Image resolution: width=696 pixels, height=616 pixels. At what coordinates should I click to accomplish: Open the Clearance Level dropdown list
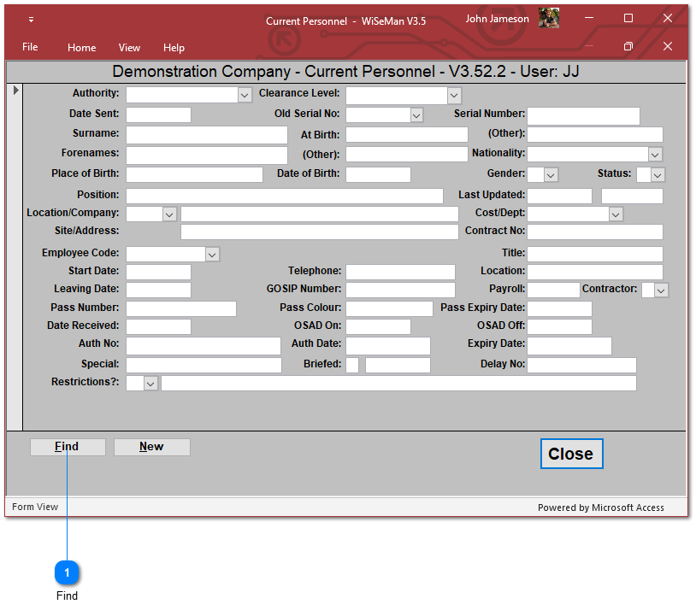[454, 96]
